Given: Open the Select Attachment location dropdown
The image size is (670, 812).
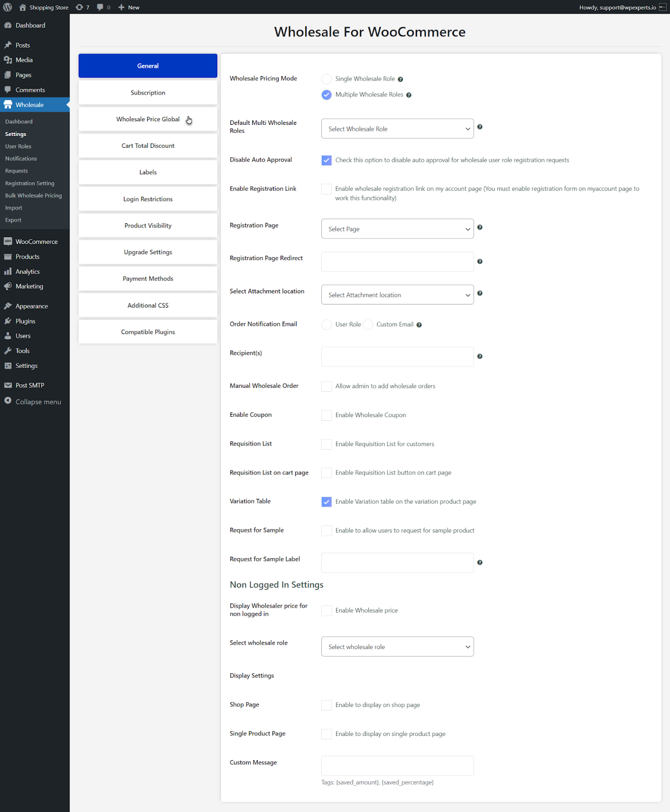Looking at the screenshot, I should coord(397,295).
